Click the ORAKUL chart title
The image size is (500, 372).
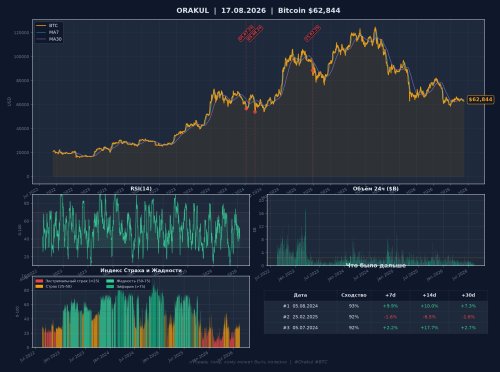[x=258, y=11]
